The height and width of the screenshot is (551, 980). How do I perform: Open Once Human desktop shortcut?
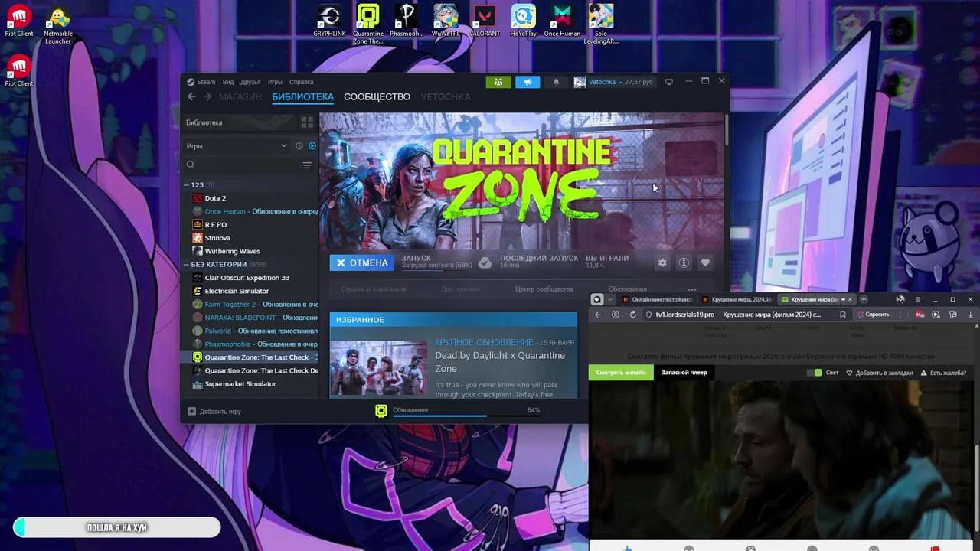tap(562, 21)
